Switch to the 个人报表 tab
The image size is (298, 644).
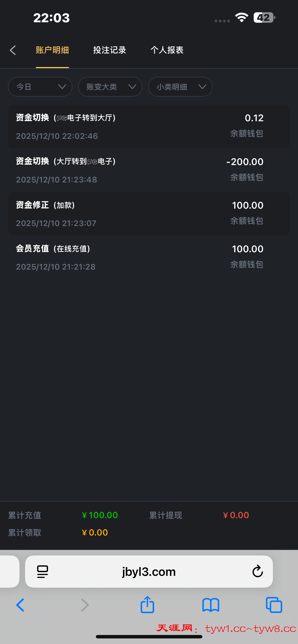click(167, 50)
